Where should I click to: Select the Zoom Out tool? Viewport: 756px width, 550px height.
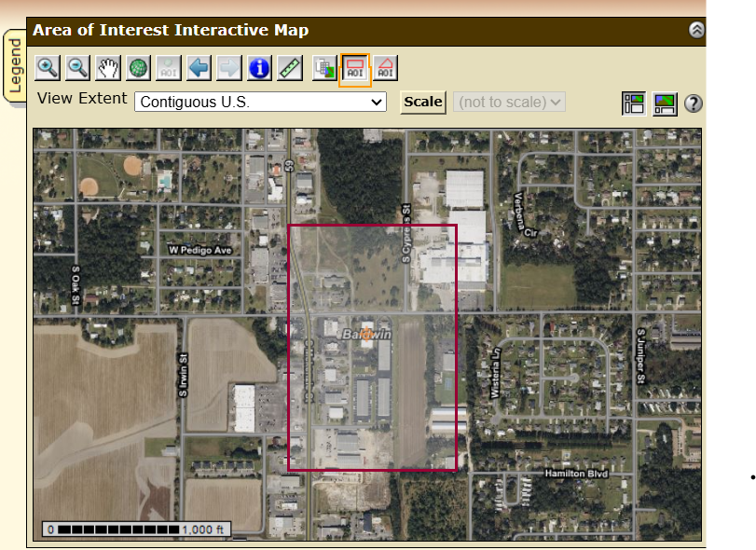click(78, 68)
